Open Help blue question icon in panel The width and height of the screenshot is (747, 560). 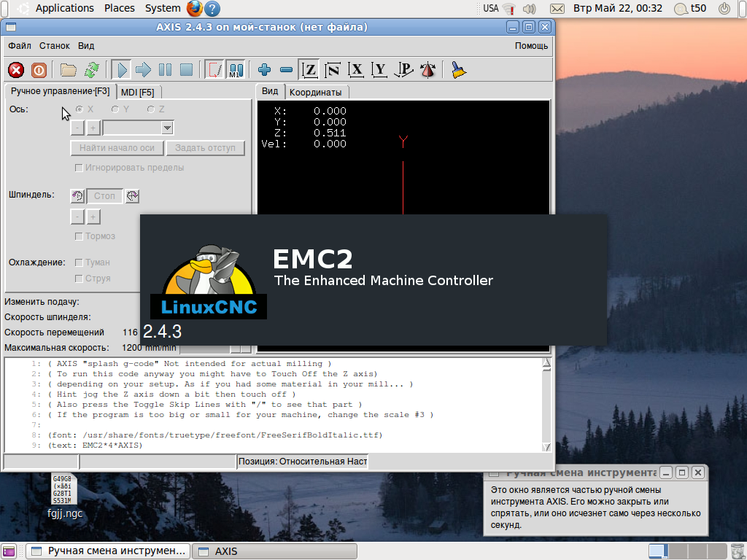tap(212, 9)
